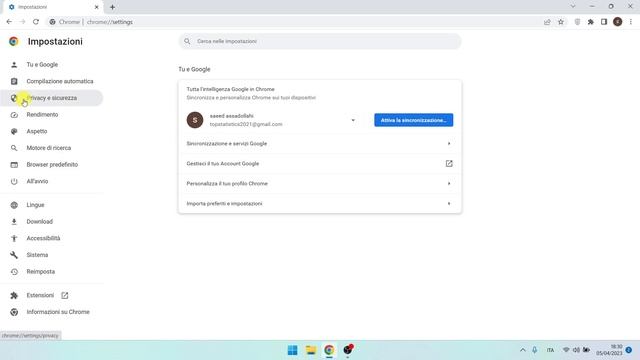Click the Lingue globe icon
This screenshot has height=360, width=640.
14,205
